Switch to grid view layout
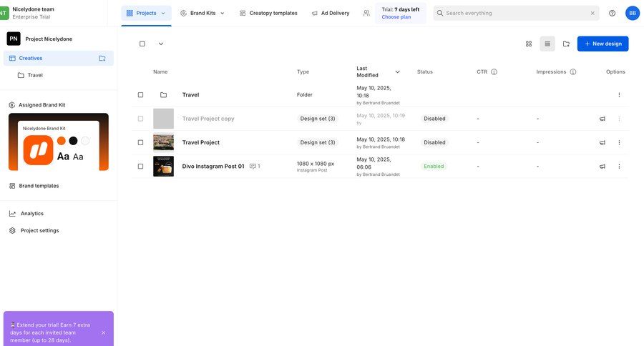 click(529, 44)
